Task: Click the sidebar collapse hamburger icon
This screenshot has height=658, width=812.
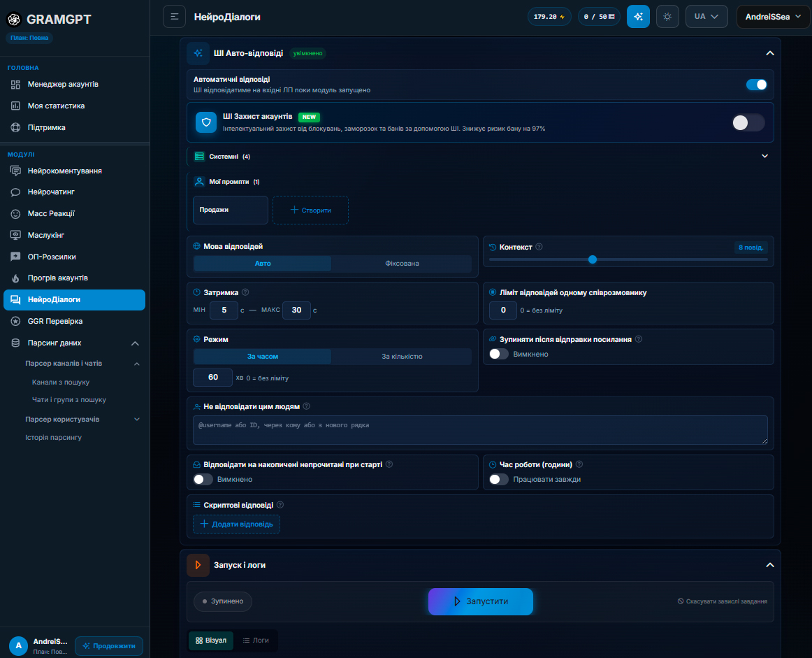Action: (174, 17)
